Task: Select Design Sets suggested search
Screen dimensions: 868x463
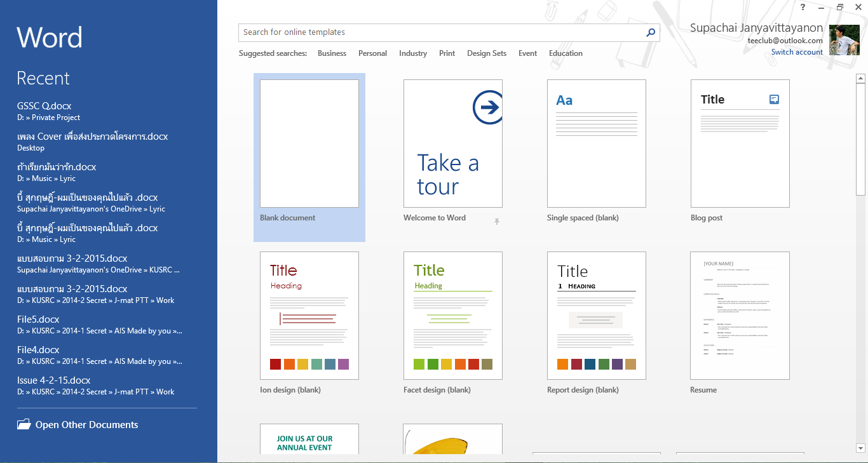Action: (487, 53)
